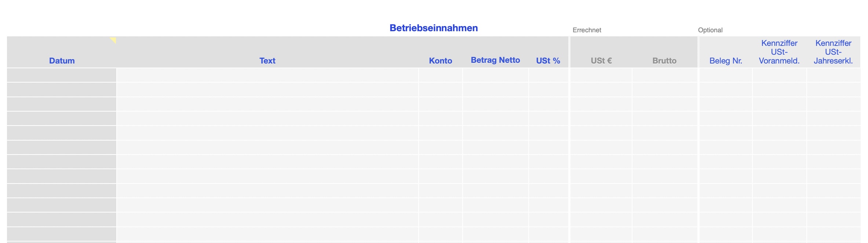This screenshot has height=243, width=868.
Task: Select the first empty Text cell
Action: pos(267,75)
